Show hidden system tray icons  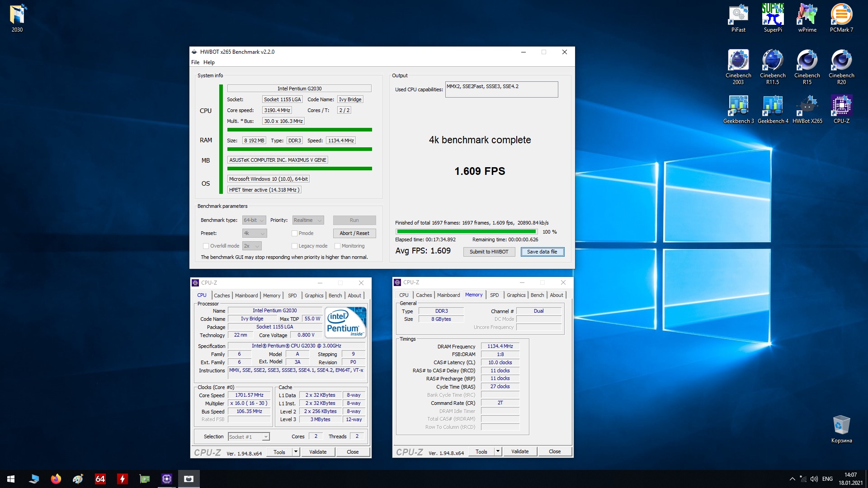tap(792, 479)
